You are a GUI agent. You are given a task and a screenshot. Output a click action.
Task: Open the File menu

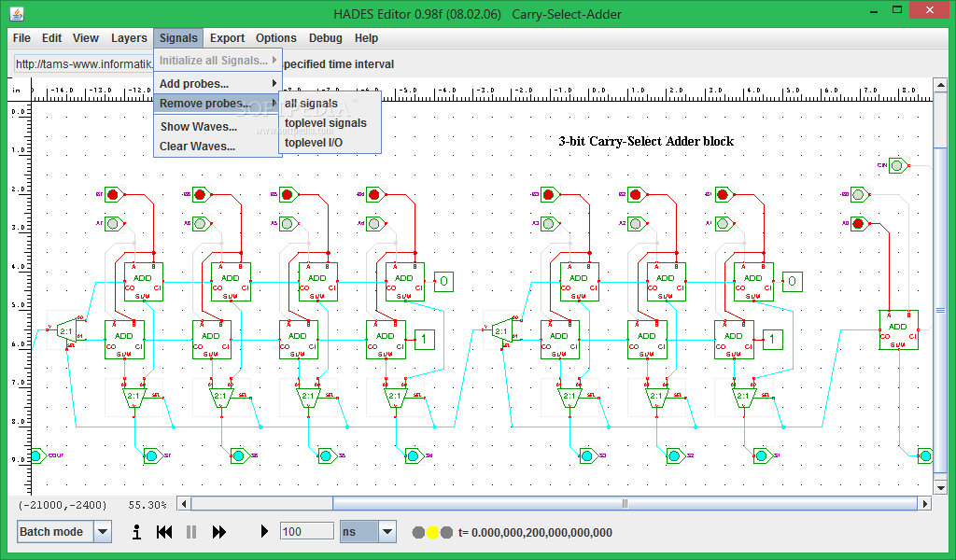point(21,37)
